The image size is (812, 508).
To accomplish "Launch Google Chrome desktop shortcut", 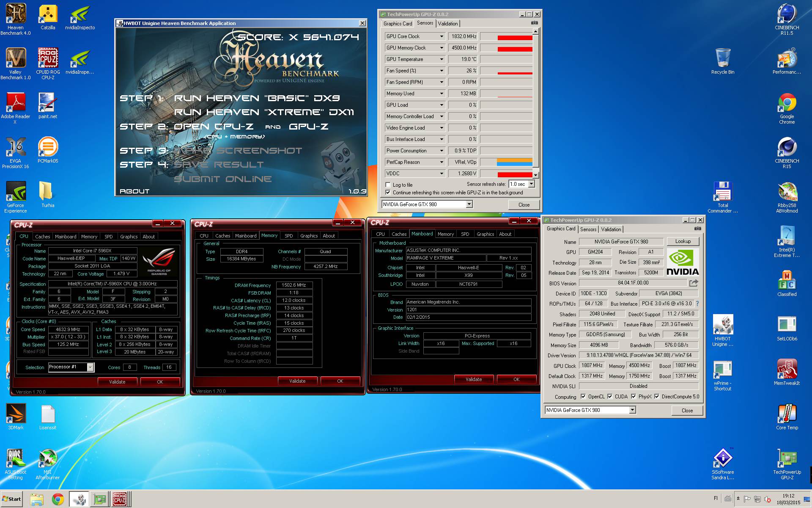I will [x=787, y=108].
